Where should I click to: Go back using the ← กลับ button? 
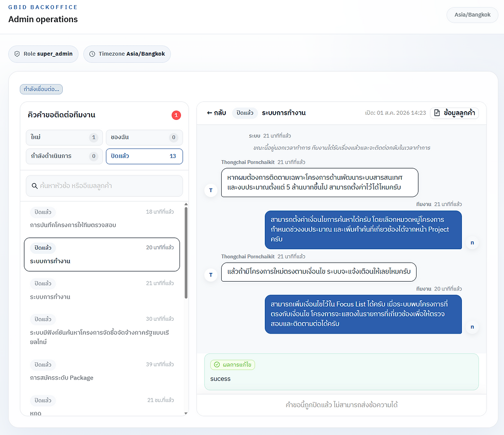point(217,113)
